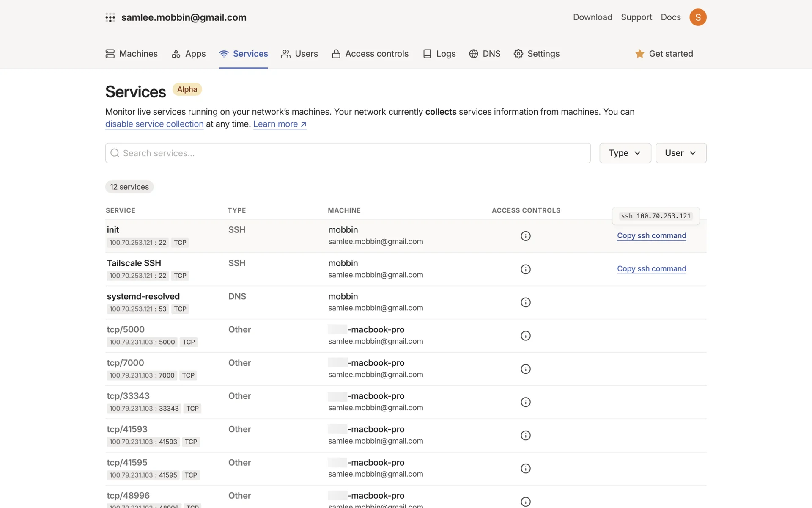Click the Tailscale dots logo icon

[x=110, y=17]
